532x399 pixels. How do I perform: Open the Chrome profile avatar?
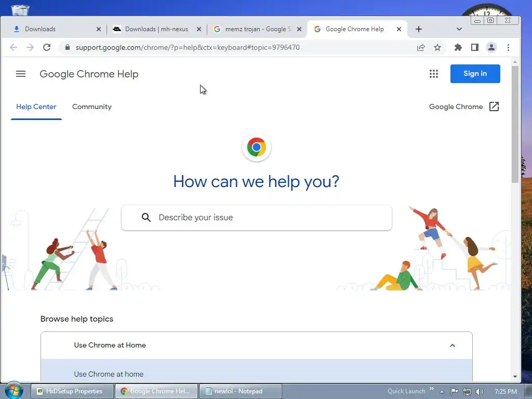pyautogui.click(x=491, y=47)
